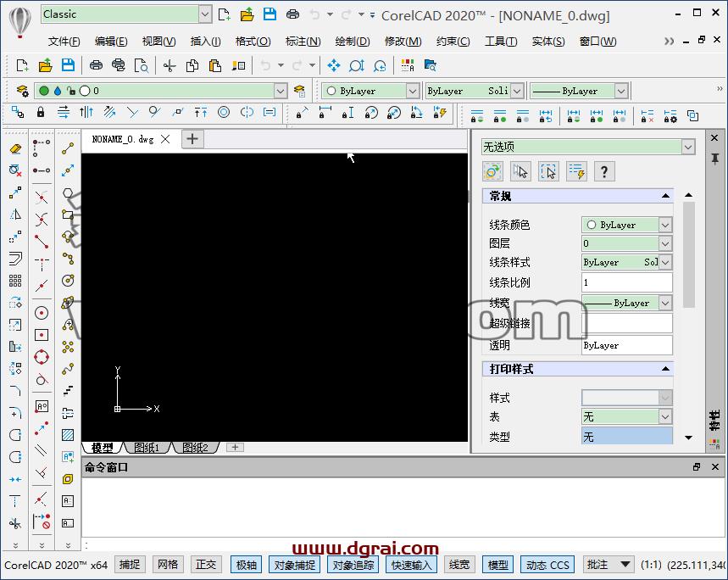Click the export icon in the title bar
This screenshot has height=580, width=728.
247,14
